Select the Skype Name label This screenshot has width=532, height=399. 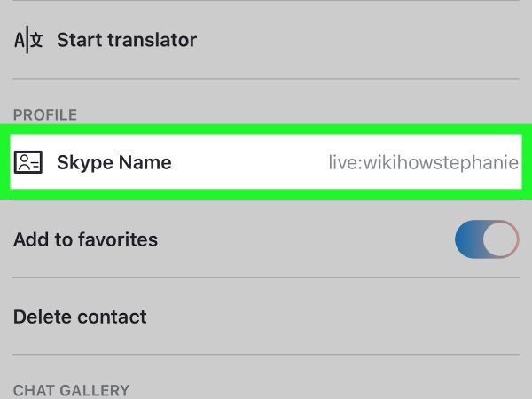(x=114, y=162)
